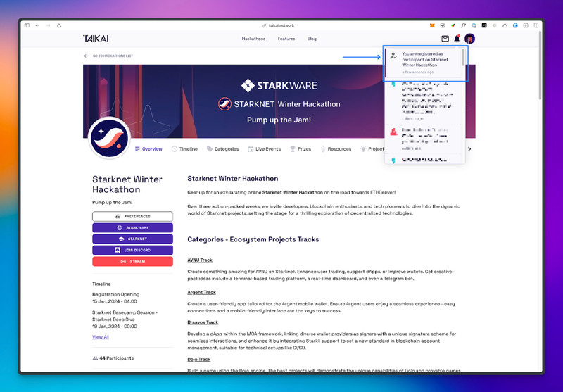Click the back arrow beside Go To Hackathons List
This screenshot has width=563, height=392.
point(86,56)
